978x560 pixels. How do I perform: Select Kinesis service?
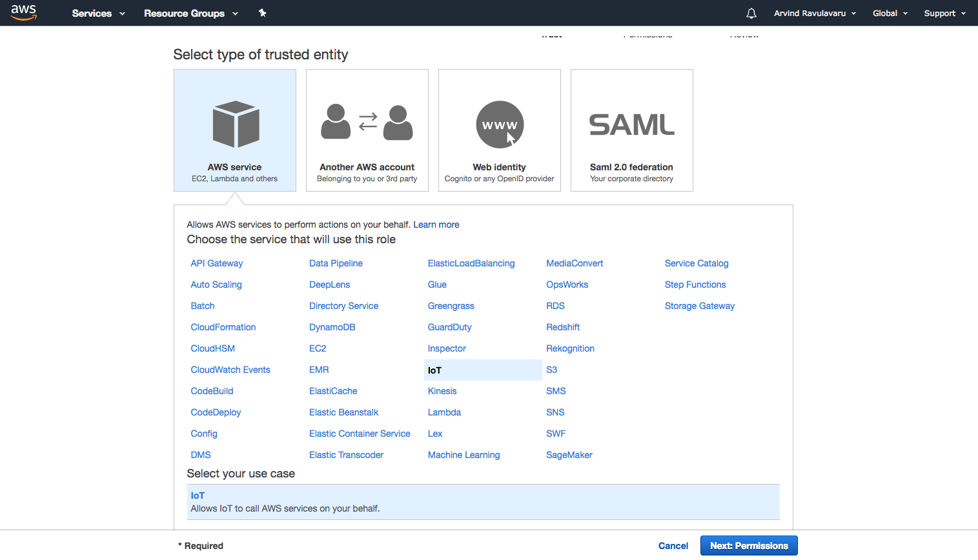point(442,391)
